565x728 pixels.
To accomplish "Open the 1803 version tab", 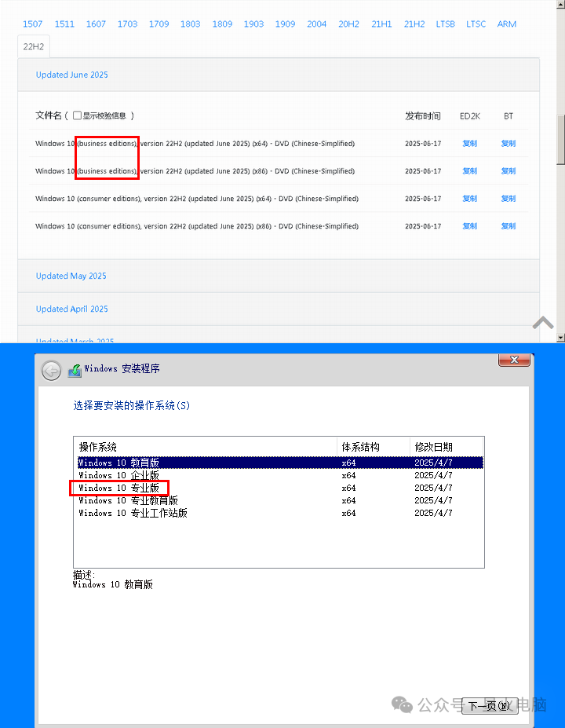I will [191, 24].
